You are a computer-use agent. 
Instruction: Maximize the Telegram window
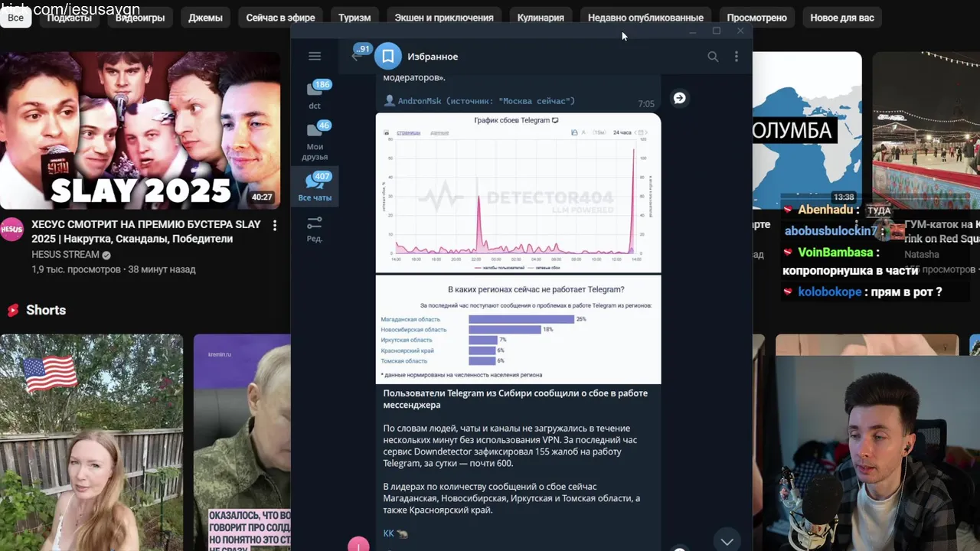(x=717, y=31)
